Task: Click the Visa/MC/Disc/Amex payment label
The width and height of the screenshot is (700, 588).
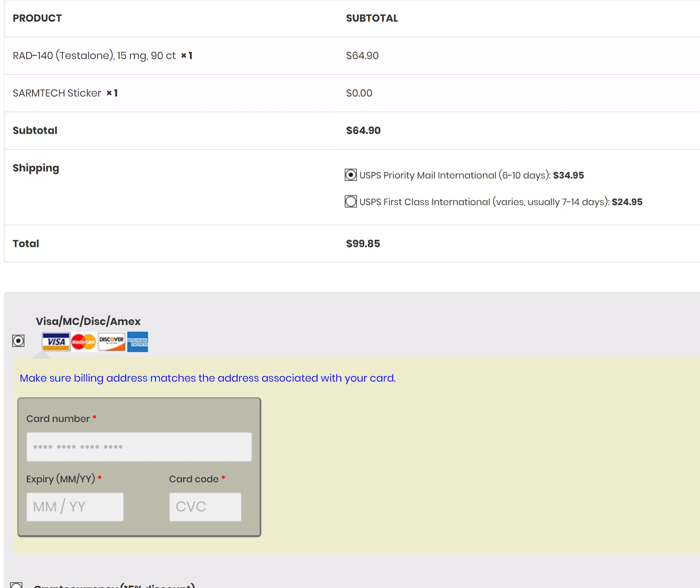Action: (x=88, y=321)
